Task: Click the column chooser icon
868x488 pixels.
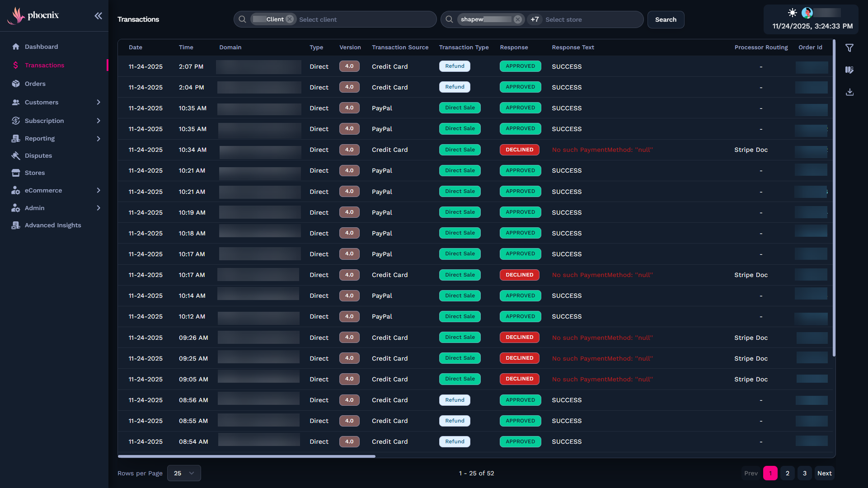Action: (x=849, y=70)
